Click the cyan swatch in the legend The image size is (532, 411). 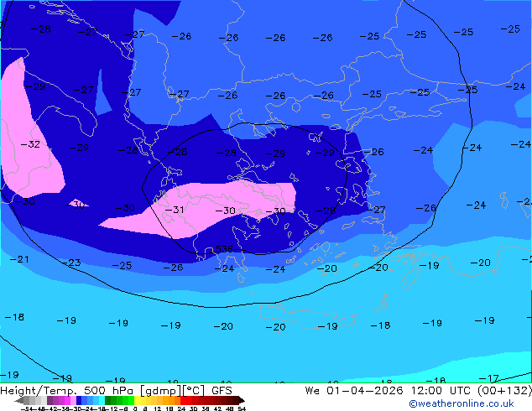102,400
